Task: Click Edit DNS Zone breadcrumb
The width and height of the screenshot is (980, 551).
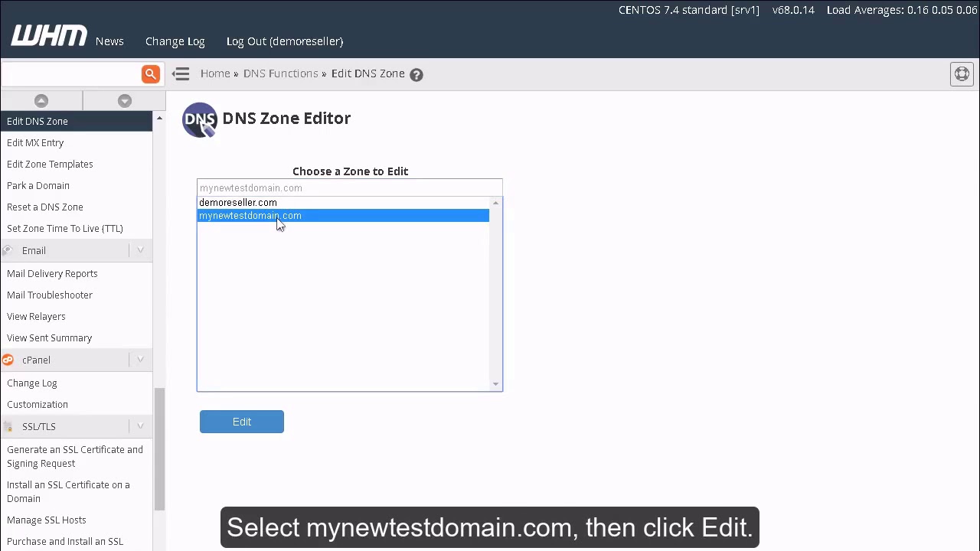Action: pos(367,73)
